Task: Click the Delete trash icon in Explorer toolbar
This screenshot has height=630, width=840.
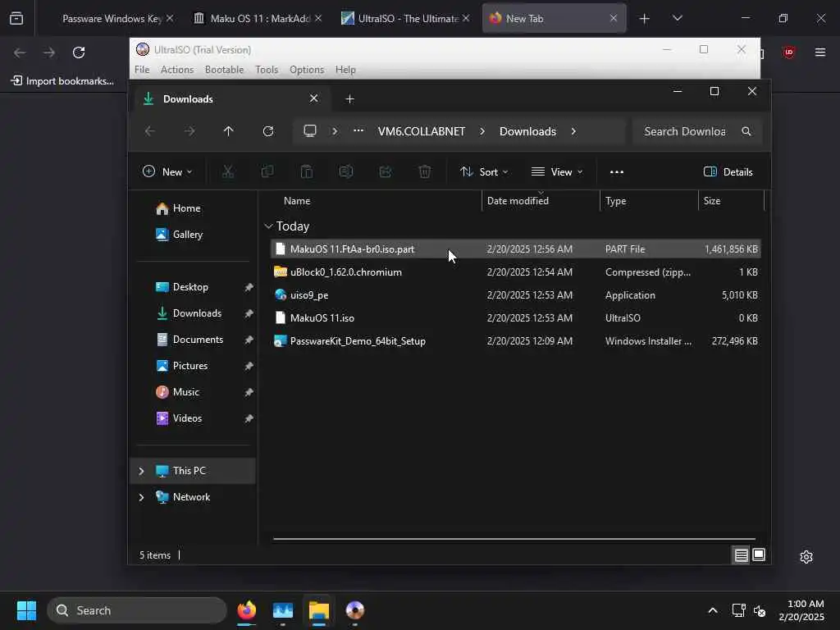Action: [424, 171]
